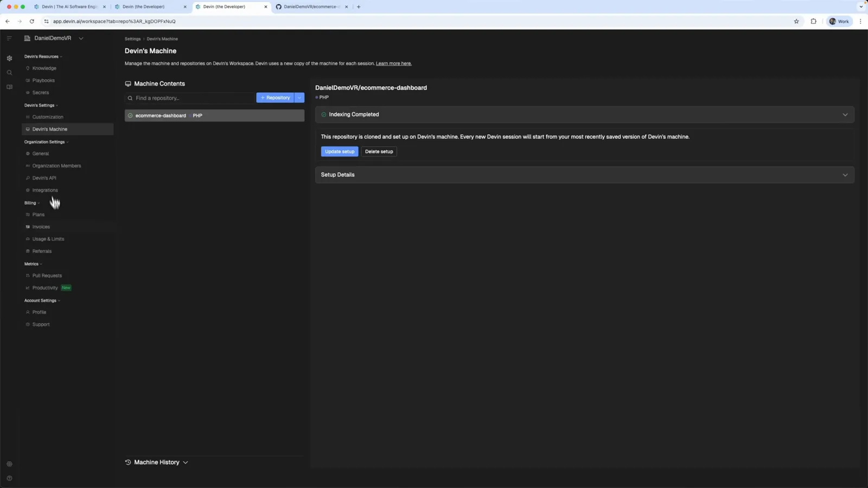Select Devin's Machine in sidebar
This screenshot has width=868, height=488.
pos(68,129)
